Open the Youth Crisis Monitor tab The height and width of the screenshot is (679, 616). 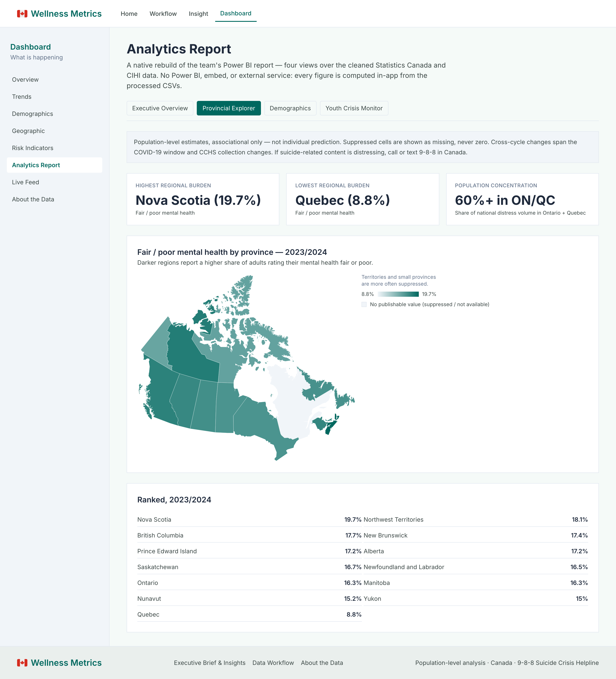click(354, 108)
